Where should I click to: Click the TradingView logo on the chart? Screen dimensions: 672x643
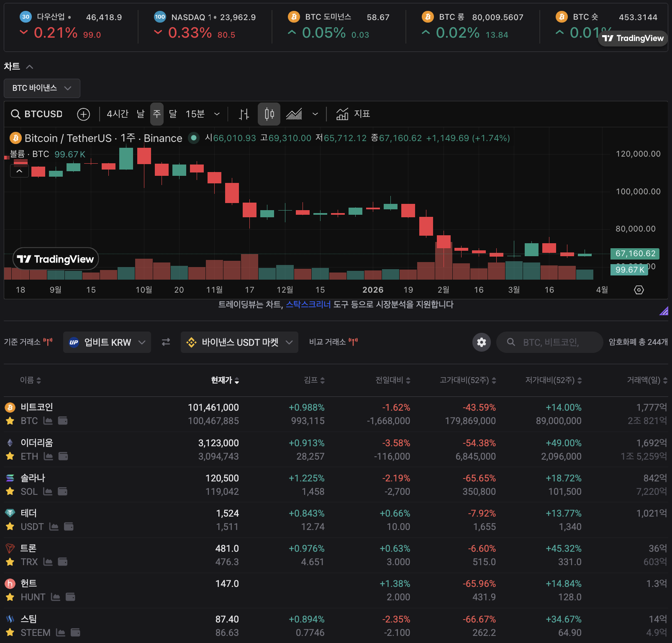56,259
